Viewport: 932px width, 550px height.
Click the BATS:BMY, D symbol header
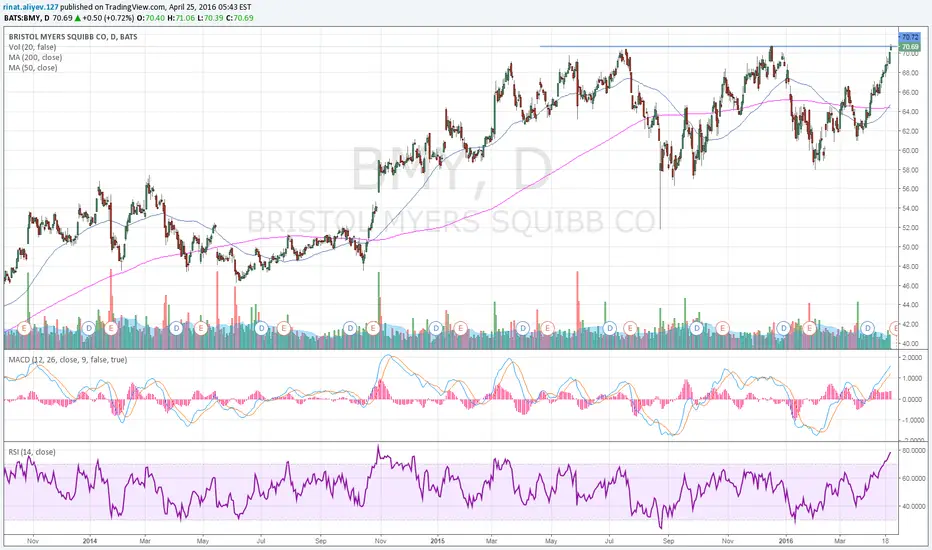[27, 18]
